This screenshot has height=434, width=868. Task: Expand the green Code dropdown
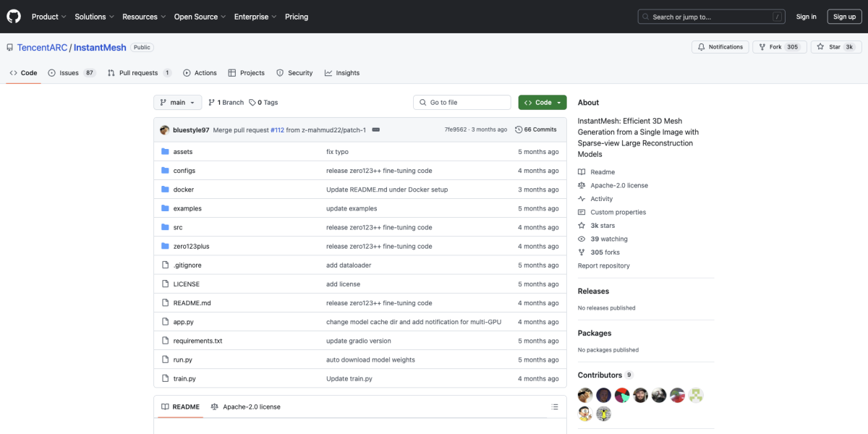coord(542,103)
